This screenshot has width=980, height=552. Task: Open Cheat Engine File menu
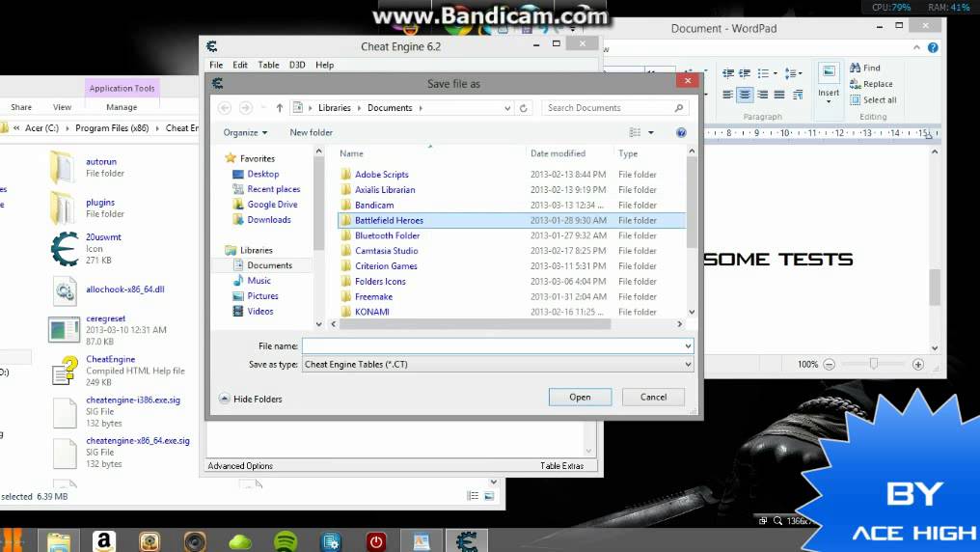click(216, 65)
